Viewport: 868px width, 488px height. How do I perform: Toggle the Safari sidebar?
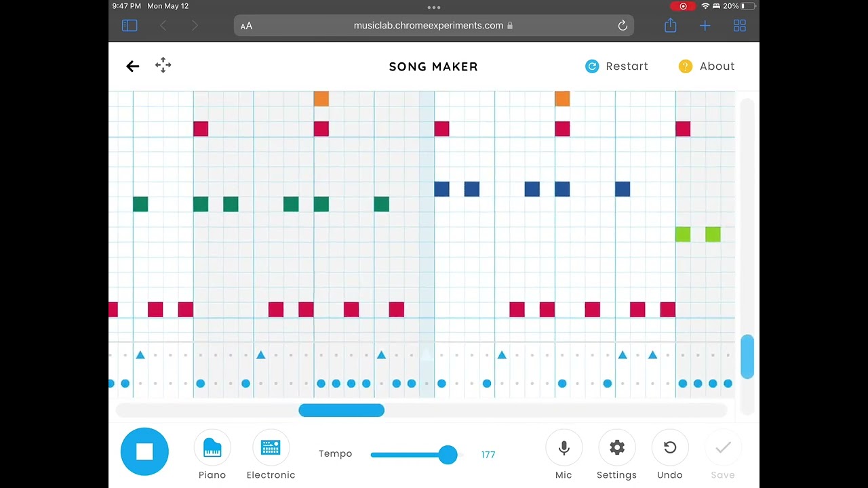(x=130, y=26)
